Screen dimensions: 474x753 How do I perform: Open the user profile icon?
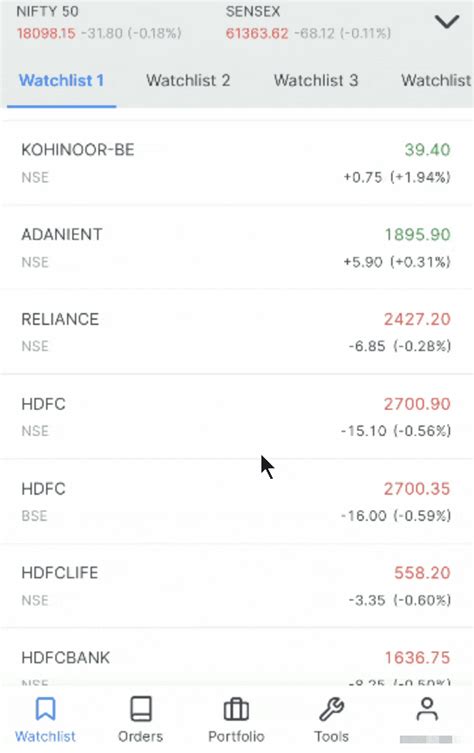click(x=426, y=709)
